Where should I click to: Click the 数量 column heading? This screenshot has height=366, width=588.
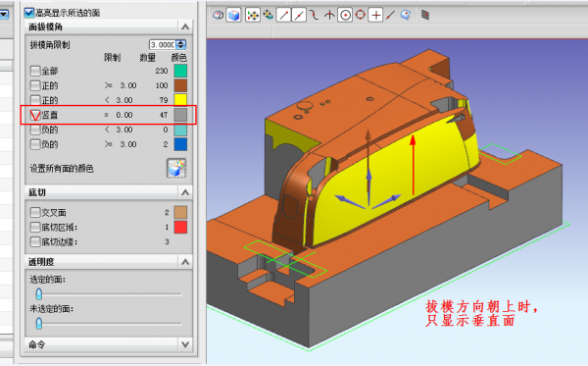point(147,58)
